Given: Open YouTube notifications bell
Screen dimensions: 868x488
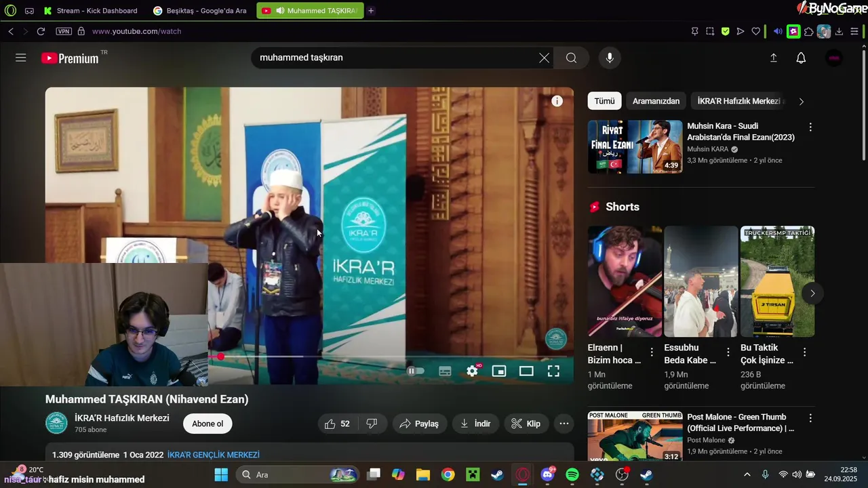Looking at the screenshot, I should click(801, 58).
